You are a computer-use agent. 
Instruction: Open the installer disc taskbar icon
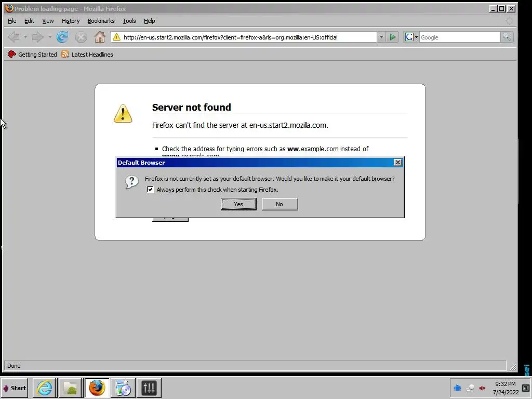123,388
